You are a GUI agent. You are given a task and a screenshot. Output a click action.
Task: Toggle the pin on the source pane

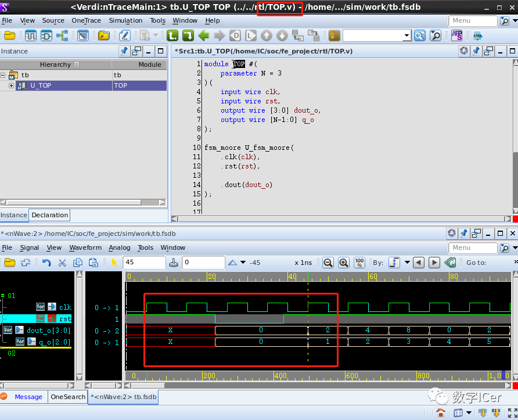pos(476,51)
